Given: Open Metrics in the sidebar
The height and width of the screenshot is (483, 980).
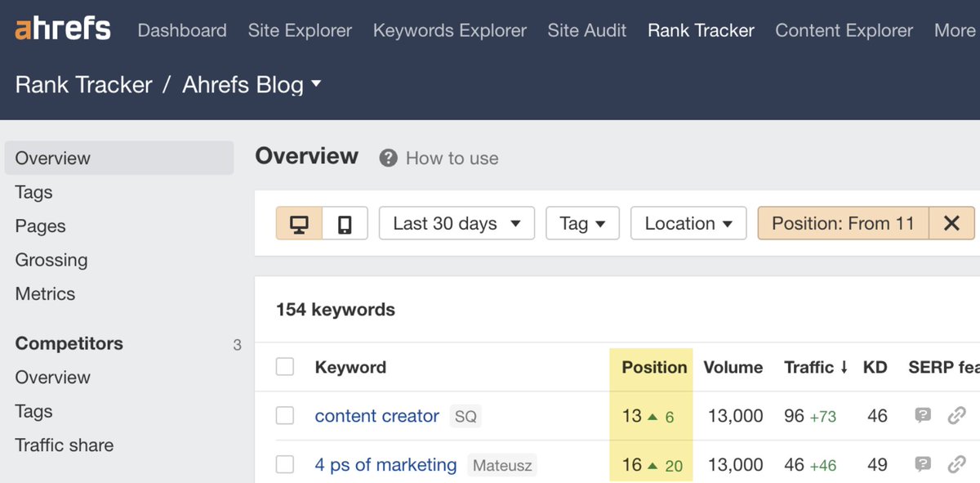Looking at the screenshot, I should (x=45, y=293).
